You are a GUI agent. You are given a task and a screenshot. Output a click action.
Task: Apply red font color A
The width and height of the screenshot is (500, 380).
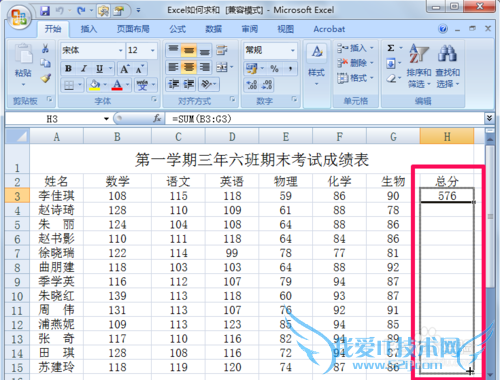117,85
